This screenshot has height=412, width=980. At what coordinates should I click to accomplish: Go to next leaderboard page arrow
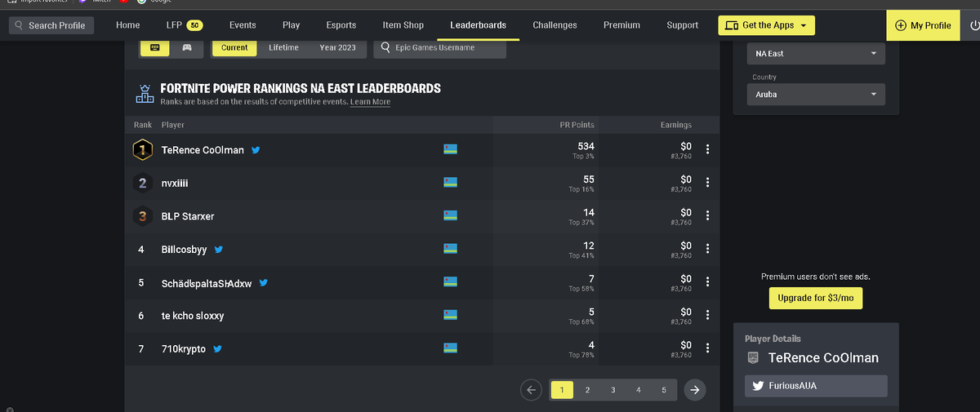click(694, 390)
